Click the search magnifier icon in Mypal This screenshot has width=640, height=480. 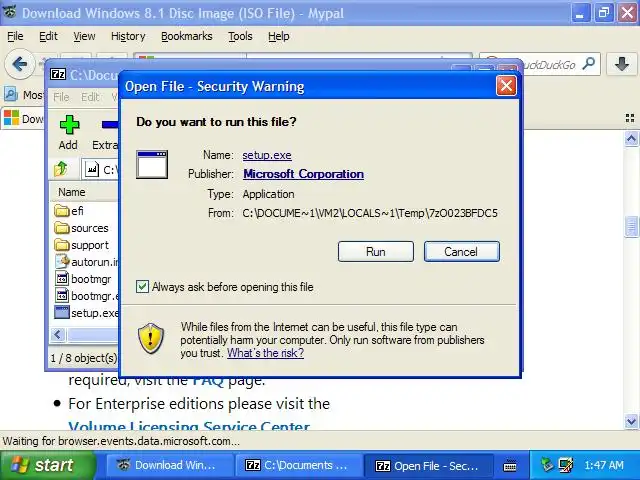point(589,64)
